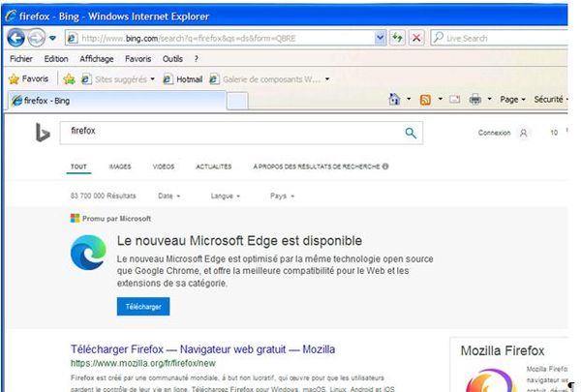
Task: Select the firefox - Bing tab
Action: pyautogui.click(x=116, y=101)
